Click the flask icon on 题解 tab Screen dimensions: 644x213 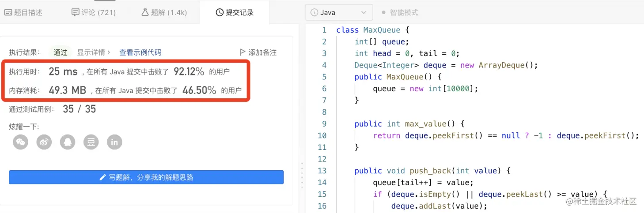click(x=145, y=12)
